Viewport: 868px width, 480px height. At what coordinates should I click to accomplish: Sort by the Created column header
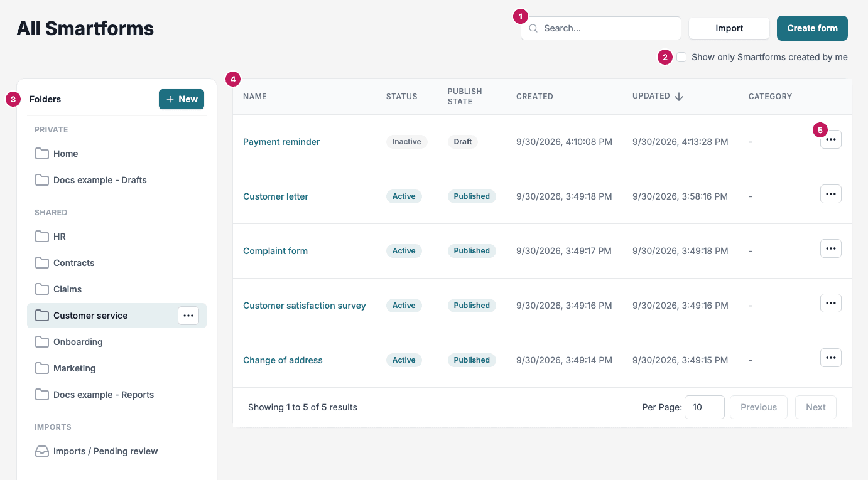[x=534, y=97]
